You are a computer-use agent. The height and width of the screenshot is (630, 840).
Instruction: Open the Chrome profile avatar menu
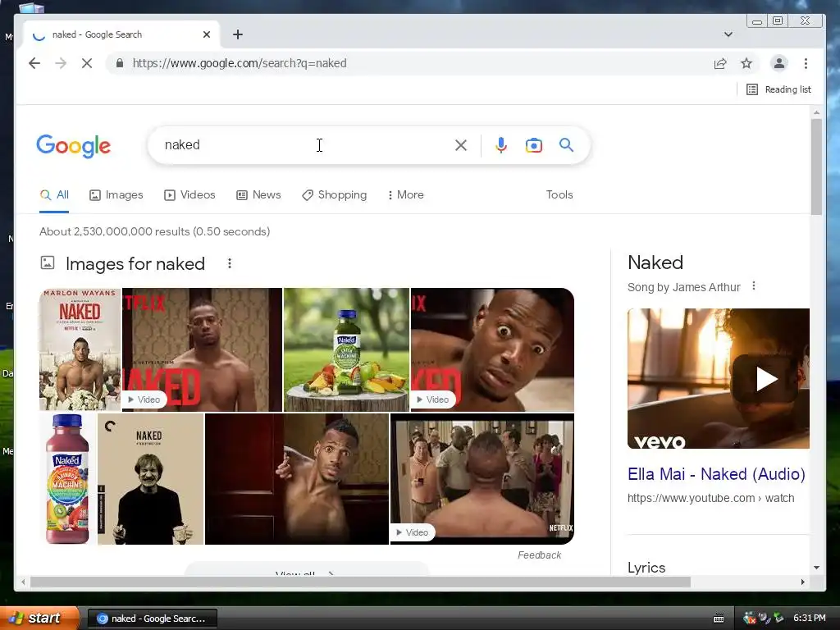coord(779,63)
